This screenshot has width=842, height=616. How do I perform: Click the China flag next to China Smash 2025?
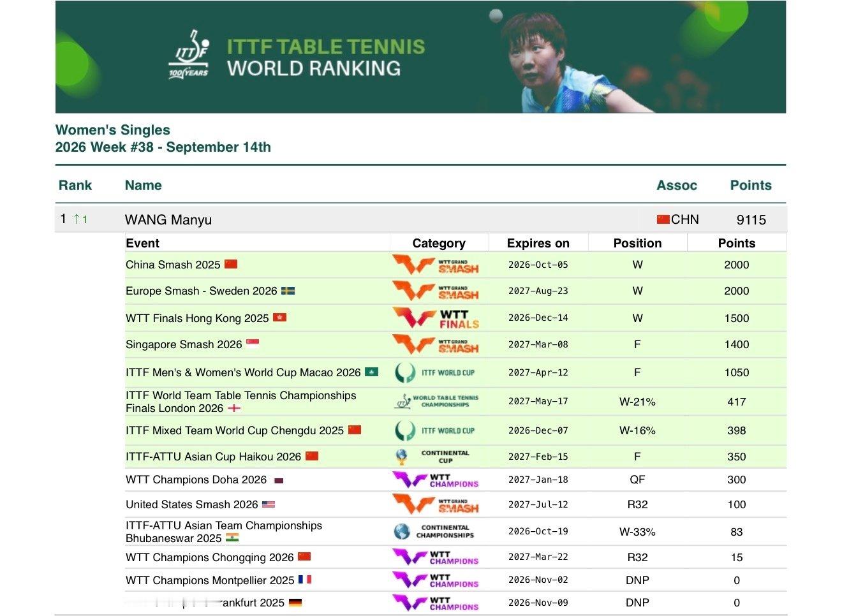(231, 264)
